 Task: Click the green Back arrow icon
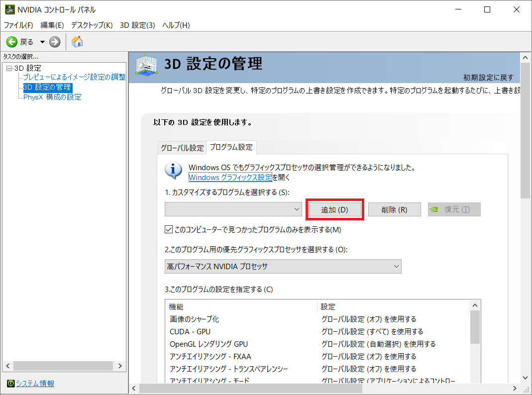click(11, 42)
